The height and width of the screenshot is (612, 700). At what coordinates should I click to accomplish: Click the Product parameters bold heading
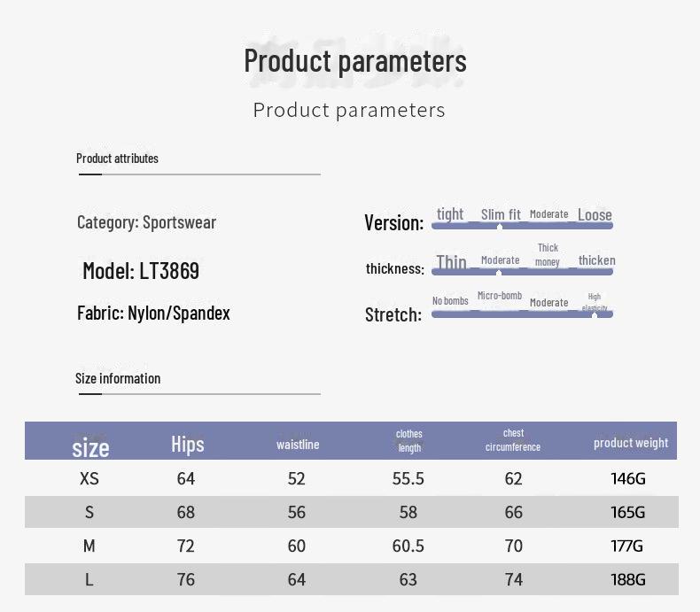tap(354, 61)
